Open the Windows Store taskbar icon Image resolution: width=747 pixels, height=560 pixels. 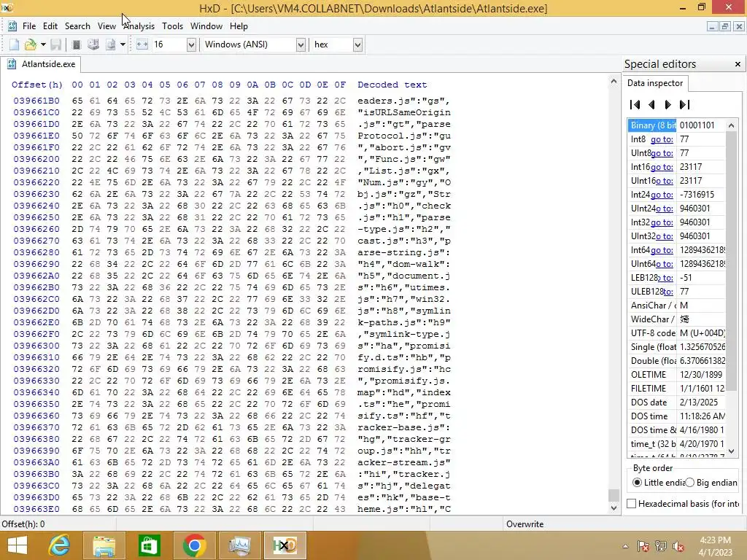coord(149,545)
